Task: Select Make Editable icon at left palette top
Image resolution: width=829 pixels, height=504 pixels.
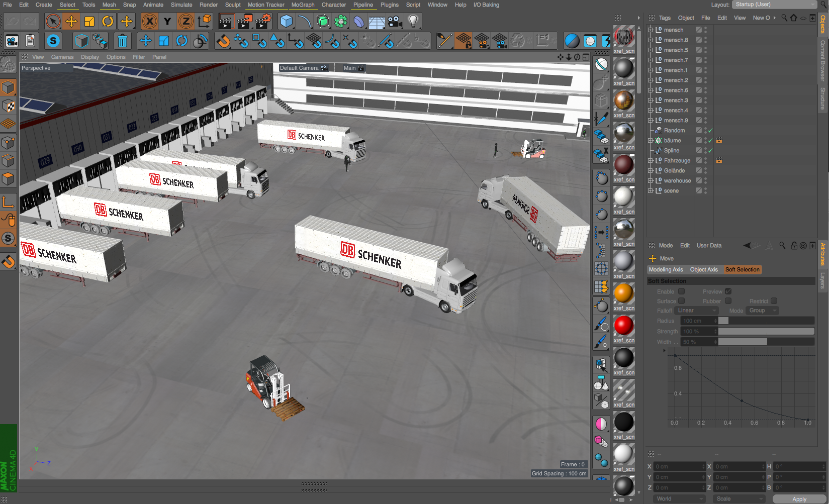Action: click(8, 64)
